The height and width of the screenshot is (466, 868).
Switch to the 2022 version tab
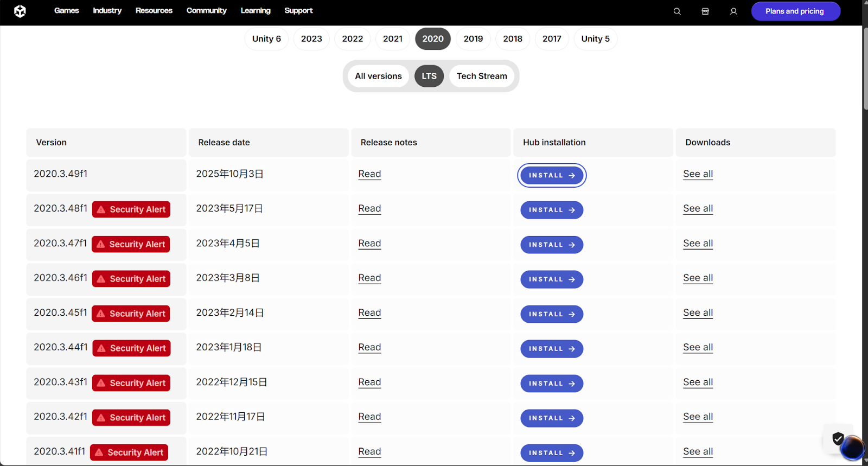[x=353, y=39]
